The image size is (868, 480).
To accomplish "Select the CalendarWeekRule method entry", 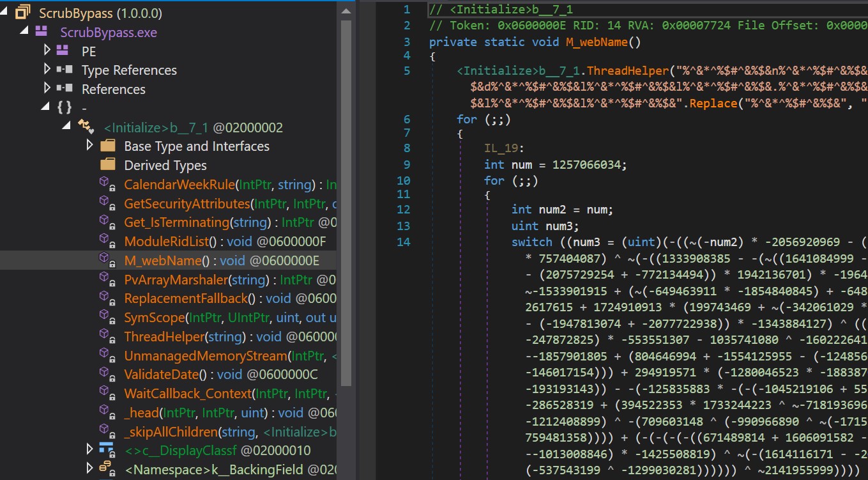I will (x=230, y=185).
